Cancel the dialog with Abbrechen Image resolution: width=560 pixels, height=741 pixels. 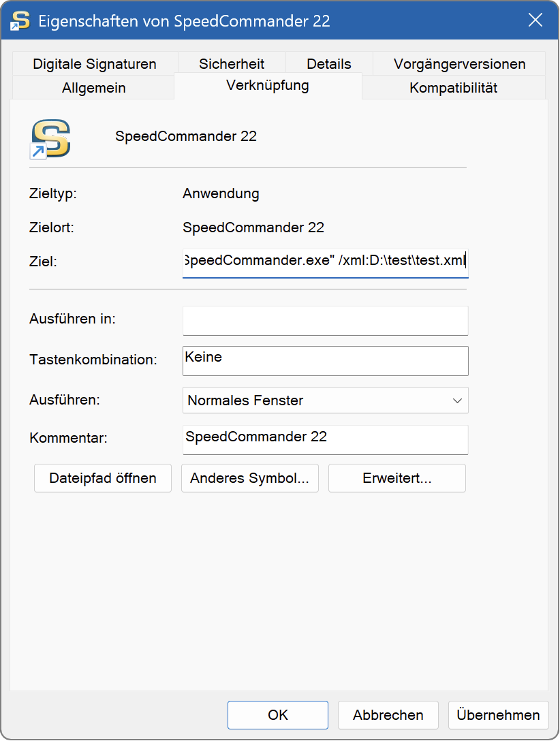388,715
